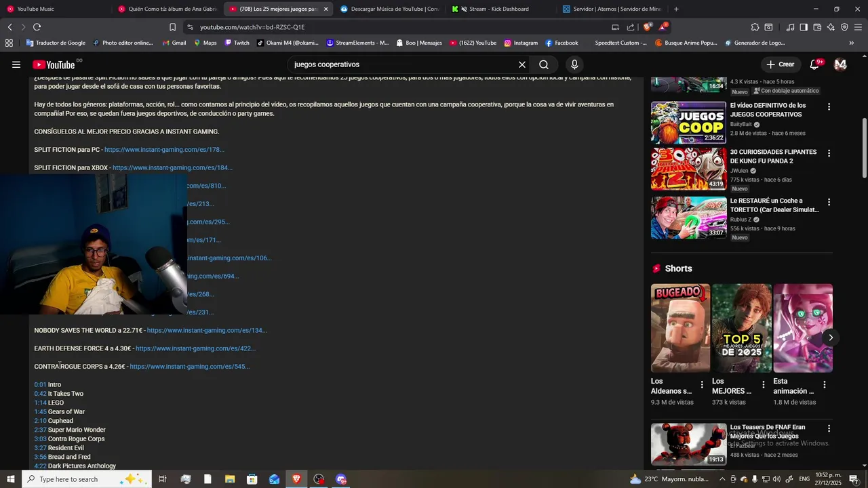Viewport: 868px width, 488px height.
Task: Show more bookmarks with double chevron
Action: 852,43
